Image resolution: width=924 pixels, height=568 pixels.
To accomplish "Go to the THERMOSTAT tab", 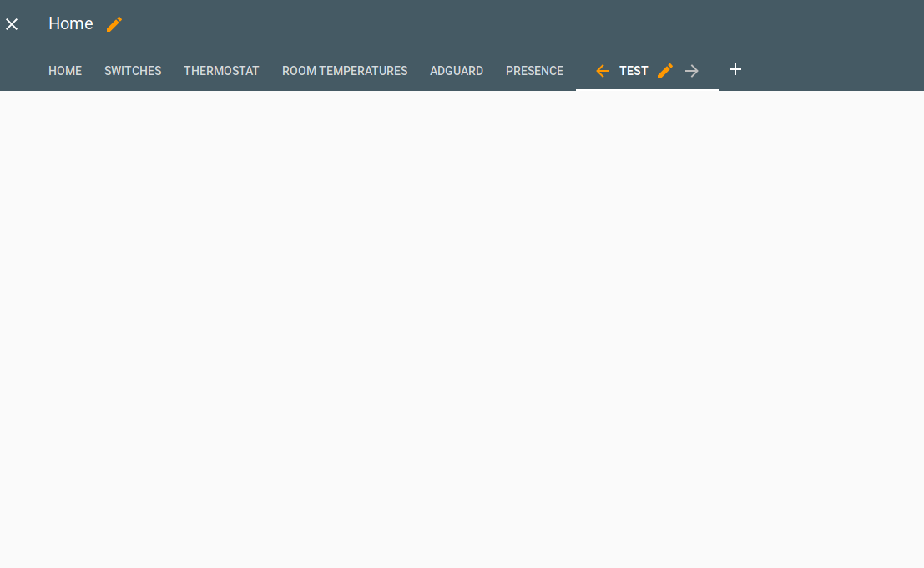I will tap(221, 71).
